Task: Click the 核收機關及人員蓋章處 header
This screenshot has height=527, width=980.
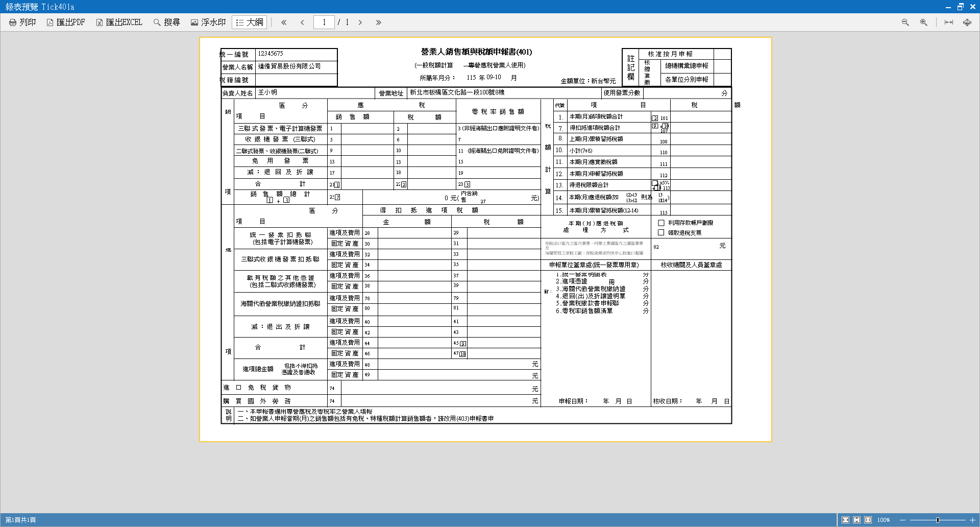Action: 691,265
